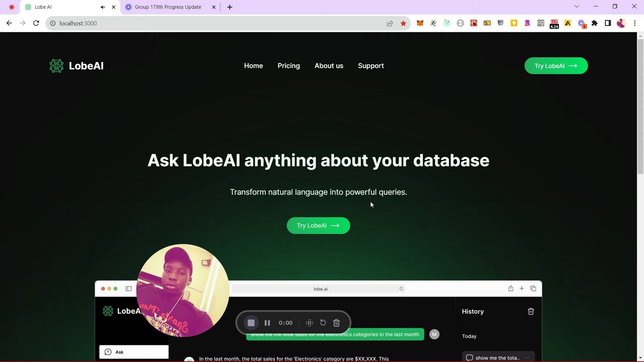Reload the localhost page
This screenshot has height=362, width=644.
pos(36,23)
